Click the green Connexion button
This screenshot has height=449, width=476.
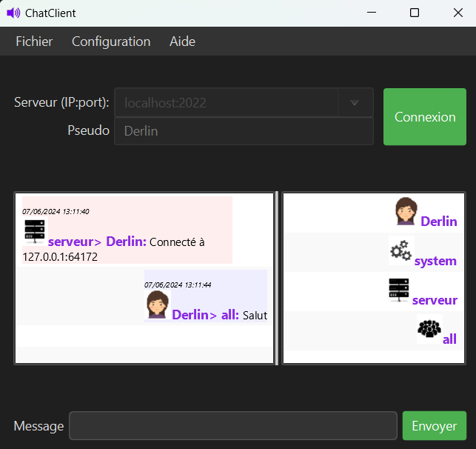(425, 116)
